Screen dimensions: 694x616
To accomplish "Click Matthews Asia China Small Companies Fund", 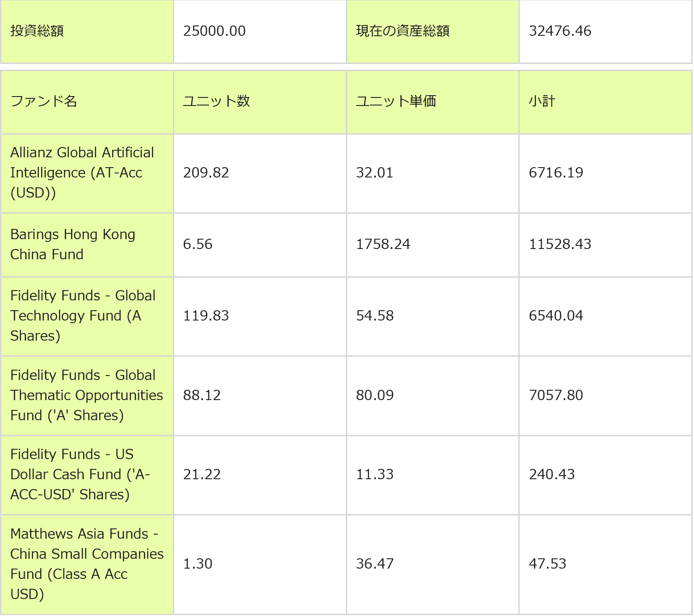I will tap(87, 564).
